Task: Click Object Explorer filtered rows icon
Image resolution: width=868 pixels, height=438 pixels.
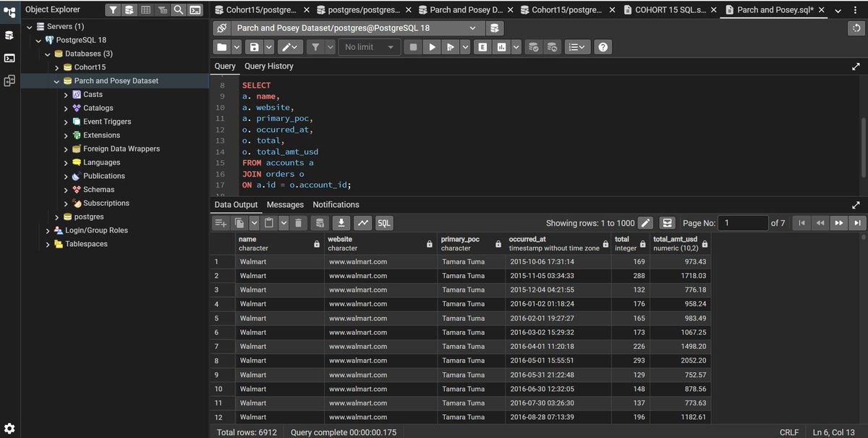Action: pyautogui.click(x=163, y=10)
